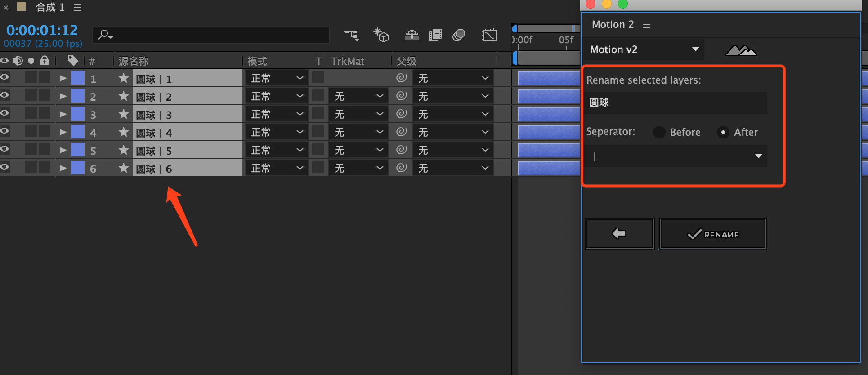Click the back arrow button
The width and height of the screenshot is (868, 375).
[x=619, y=234]
